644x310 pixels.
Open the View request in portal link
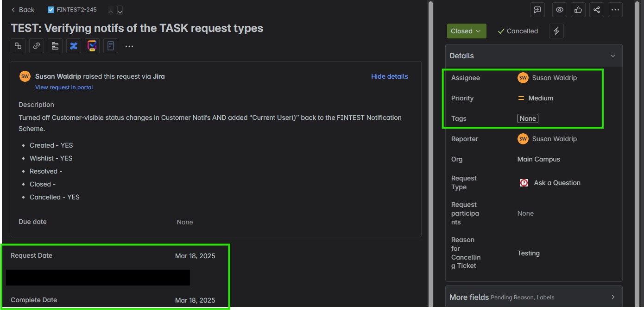point(64,87)
